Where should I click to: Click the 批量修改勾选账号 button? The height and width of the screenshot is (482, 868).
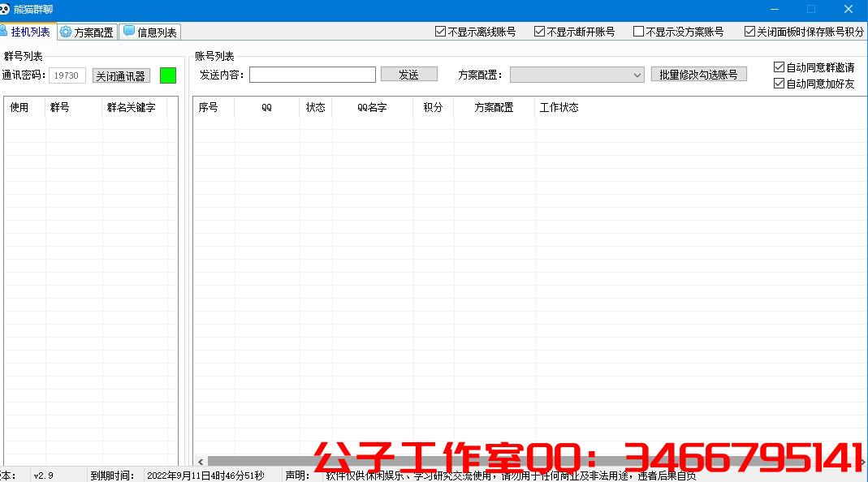coord(698,74)
